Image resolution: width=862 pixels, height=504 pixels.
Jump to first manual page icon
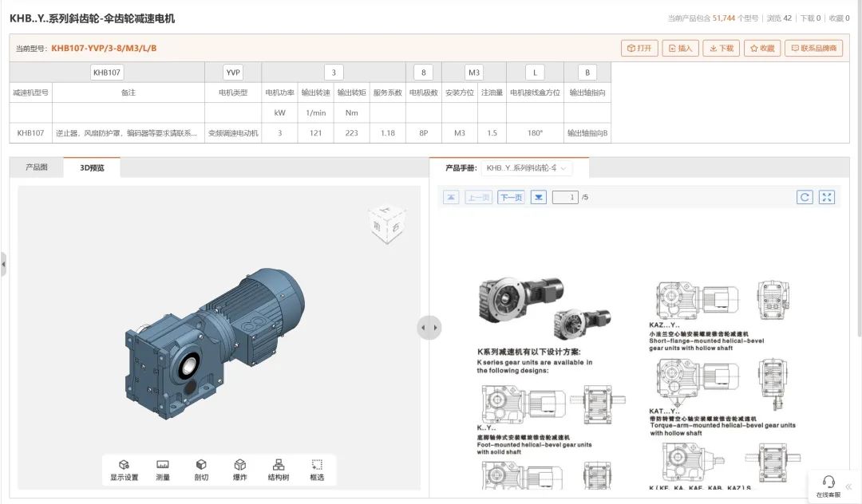click(x=451, y=197)
